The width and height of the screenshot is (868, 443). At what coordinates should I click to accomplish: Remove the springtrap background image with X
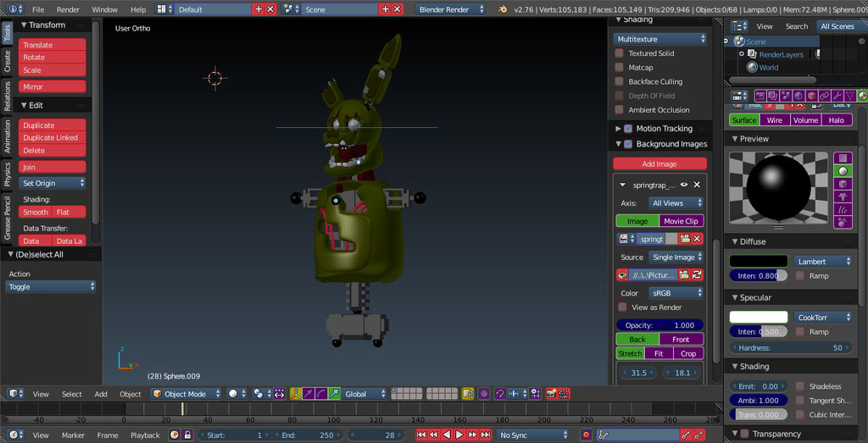pos(697,185)
